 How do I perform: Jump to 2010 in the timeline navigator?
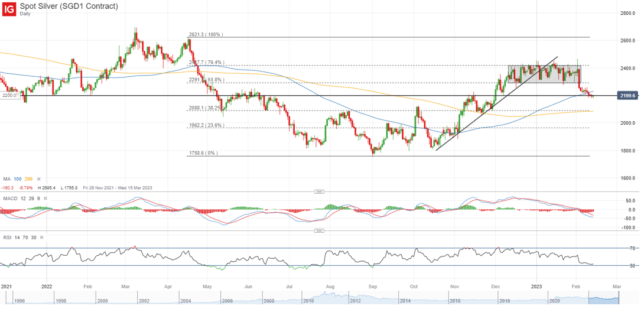[308, 301]
